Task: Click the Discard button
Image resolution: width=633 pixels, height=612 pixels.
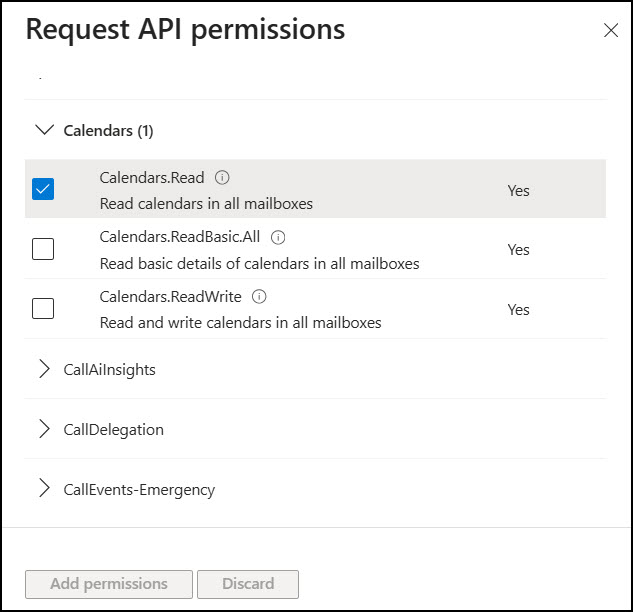Action: point(247,584)
